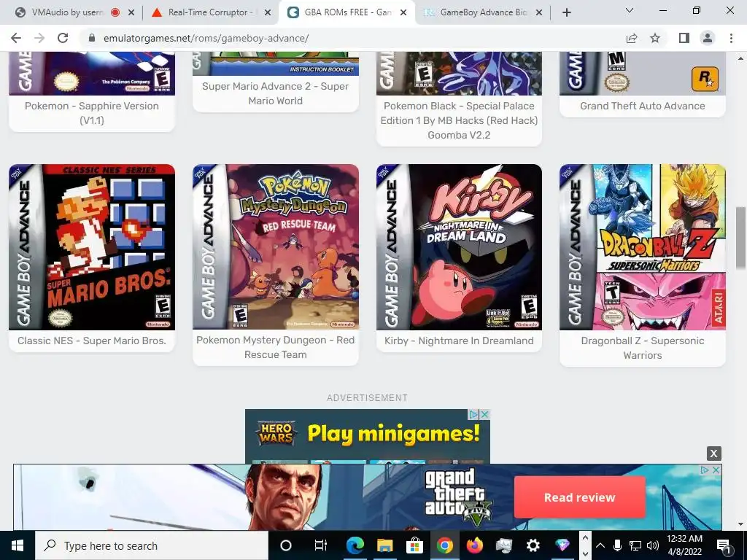Open Pokemon Sapphire Version cover image

tap(92, 74)
